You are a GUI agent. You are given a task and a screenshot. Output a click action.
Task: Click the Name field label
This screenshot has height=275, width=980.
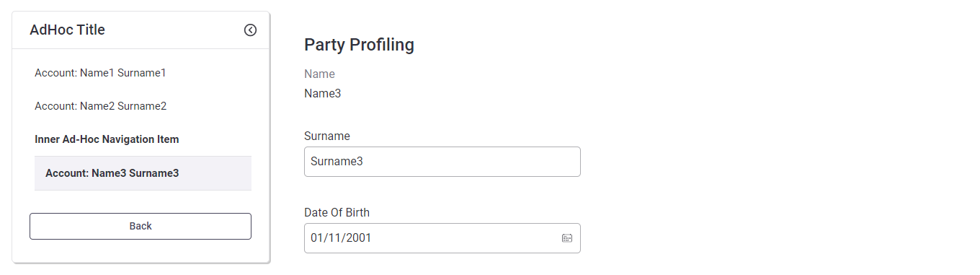pos(319,74)
